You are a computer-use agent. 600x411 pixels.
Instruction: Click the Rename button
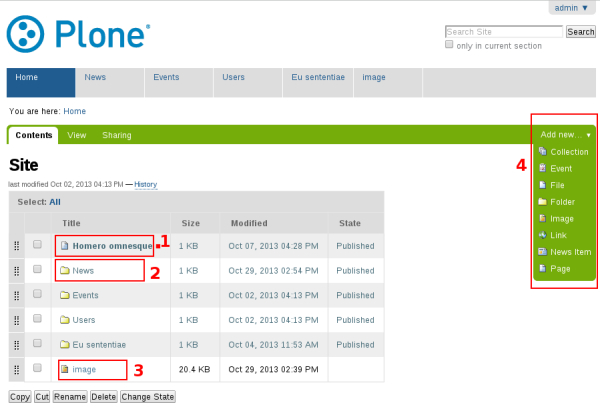coord(70,397)
